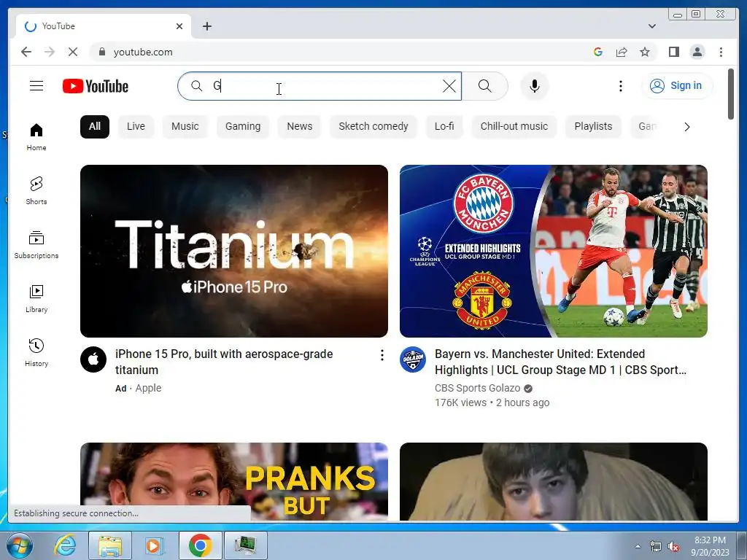Click the address bar URL youtube.com
Image resolution: width=747 pixels, height=560 pixels.
click(x=143, y=52)
